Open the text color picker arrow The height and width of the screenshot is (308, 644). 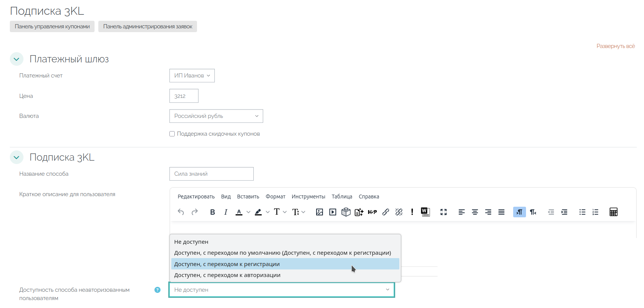pos(248,212)
